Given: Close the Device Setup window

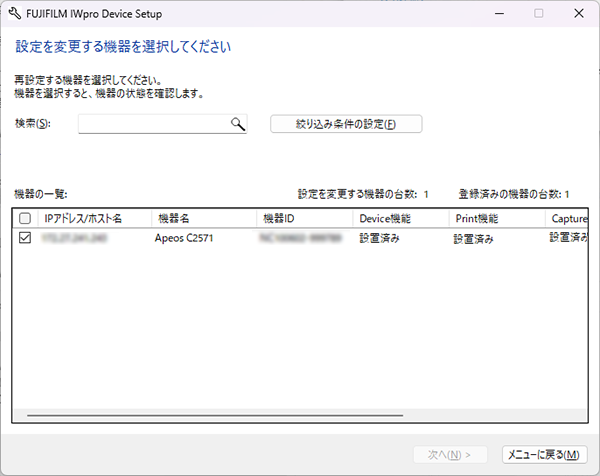Looking at the screenshot, I should (x=579, y=13).
